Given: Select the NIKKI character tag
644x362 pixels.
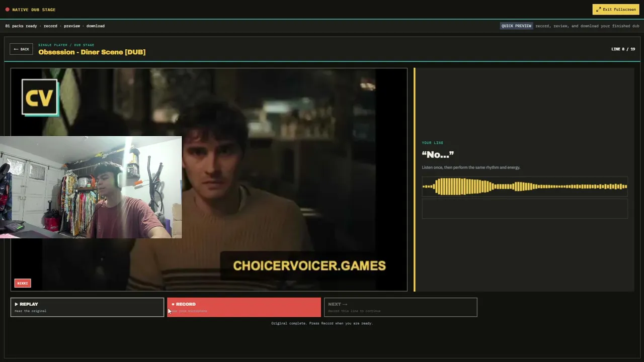Looking at the screenshot, I should [23, 283].
